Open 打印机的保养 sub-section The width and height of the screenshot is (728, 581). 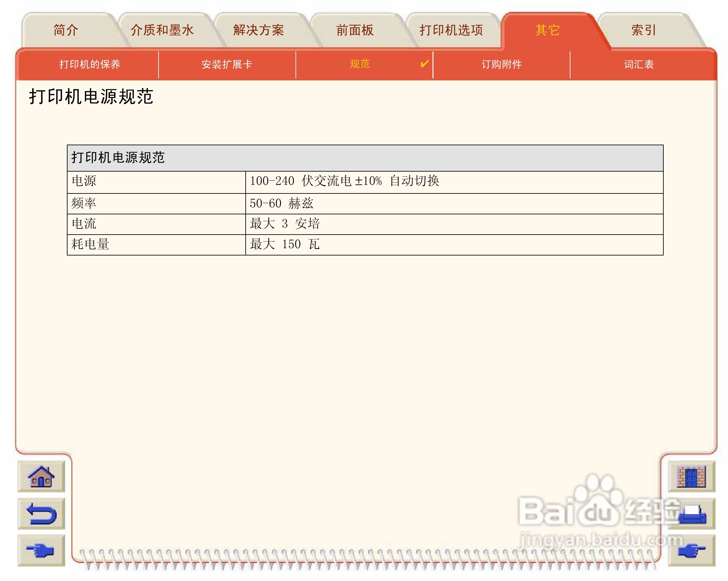89,64
